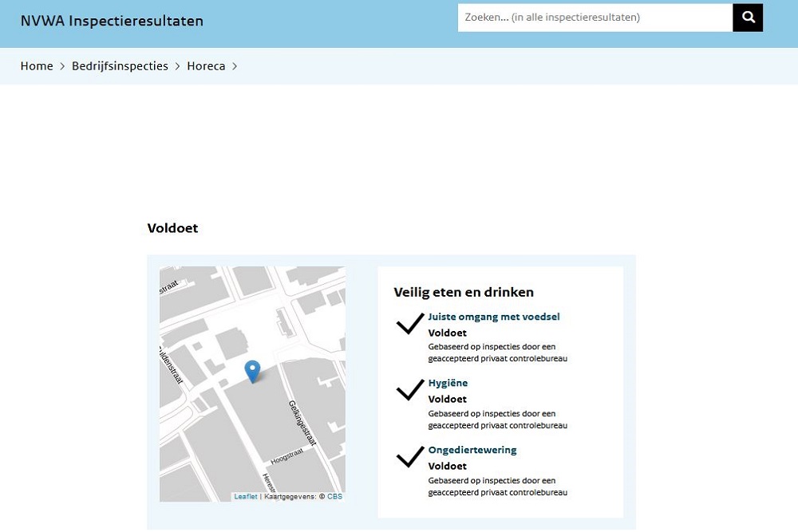Click the chevron after Horeca breadcrumb
This screenshot has width=798, height=532.
(x=235, y=66)
